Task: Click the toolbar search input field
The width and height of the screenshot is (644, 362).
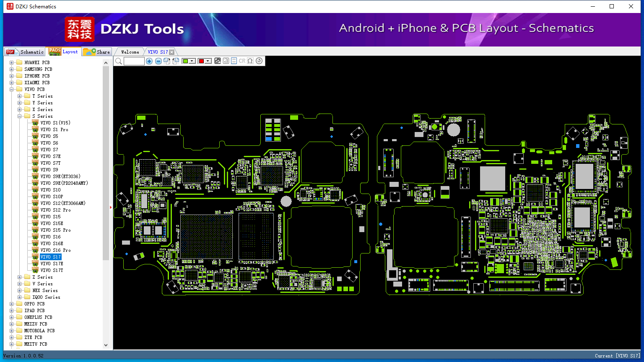Action: 134,61
